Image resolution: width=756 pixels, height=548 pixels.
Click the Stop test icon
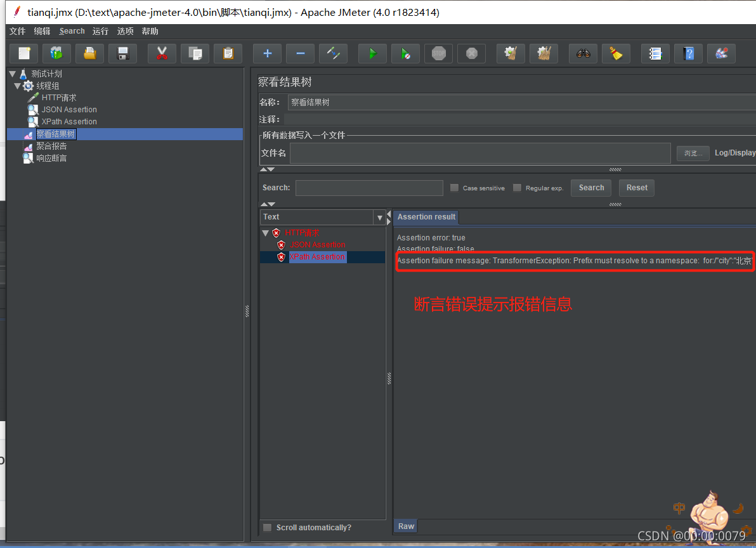pyautogui.click(x=439, y=53)
